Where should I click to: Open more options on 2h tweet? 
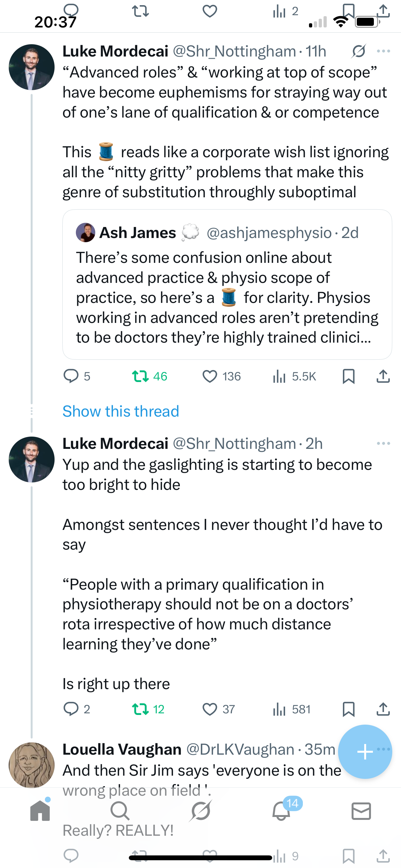pyautogui.click(x=384, y=443)
